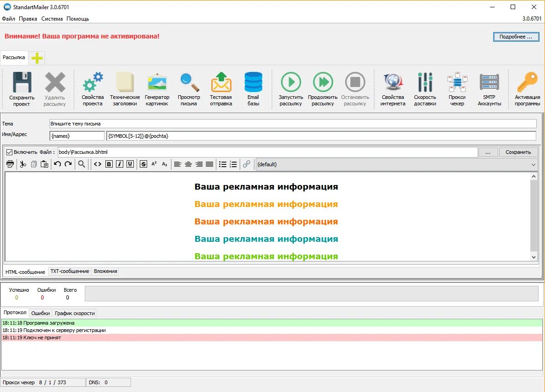Open the Proxy checker icon

click(x=457, y=82)
